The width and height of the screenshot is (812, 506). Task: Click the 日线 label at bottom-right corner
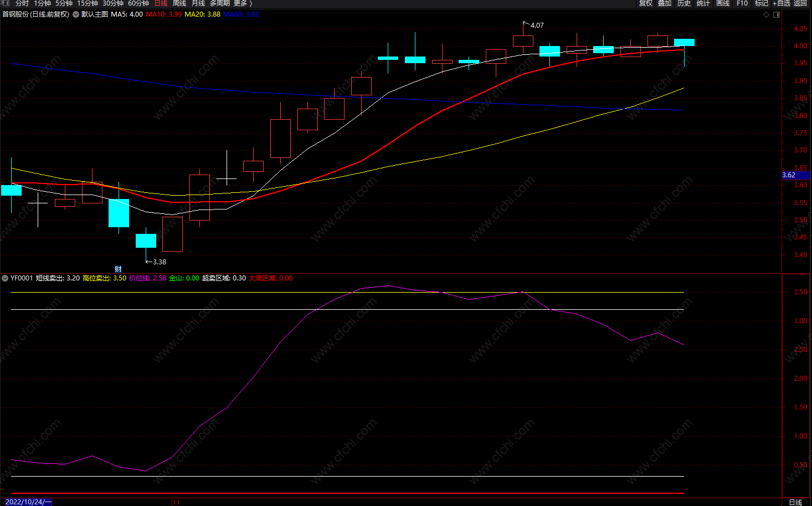tap(795, 502)
